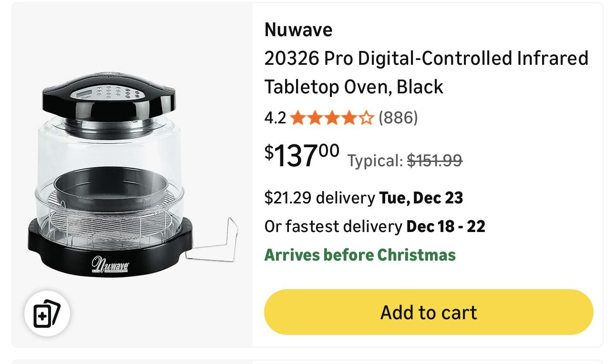The width and height of the screenshot is (615, 364).
Task: Click the green Arrives before Christmas label
Action: click(x=360, y=255)
